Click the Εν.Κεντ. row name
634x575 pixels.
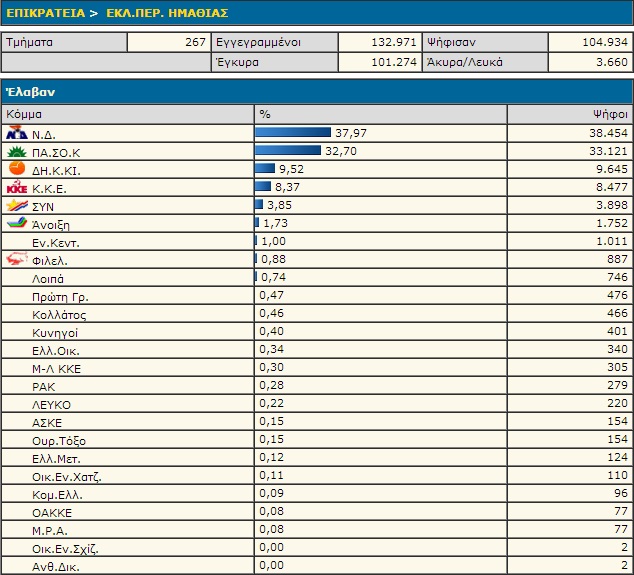(56, 243)
